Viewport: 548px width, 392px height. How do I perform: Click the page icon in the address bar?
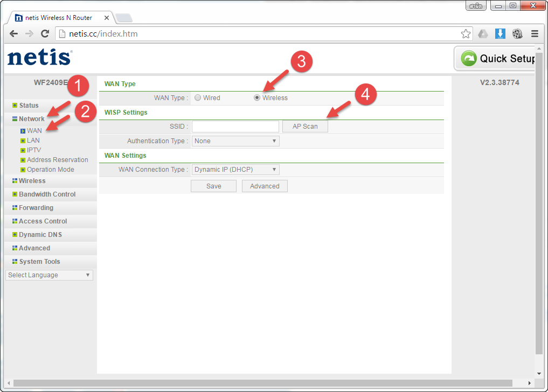62,34
